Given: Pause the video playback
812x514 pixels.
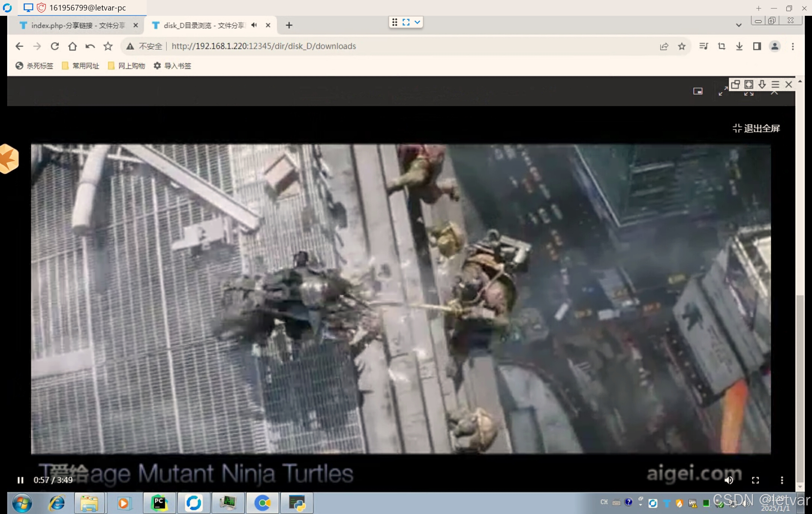Looking at the screenshot, I should (x=20, y=480).
